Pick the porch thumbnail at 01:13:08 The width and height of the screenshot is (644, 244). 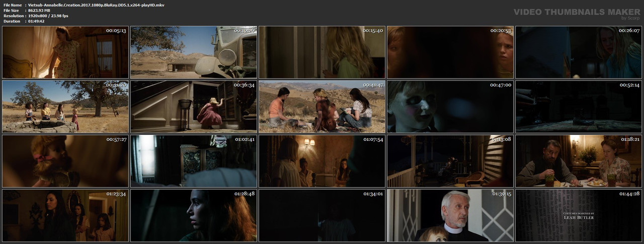pyautogui.click(x=450, y=160)
